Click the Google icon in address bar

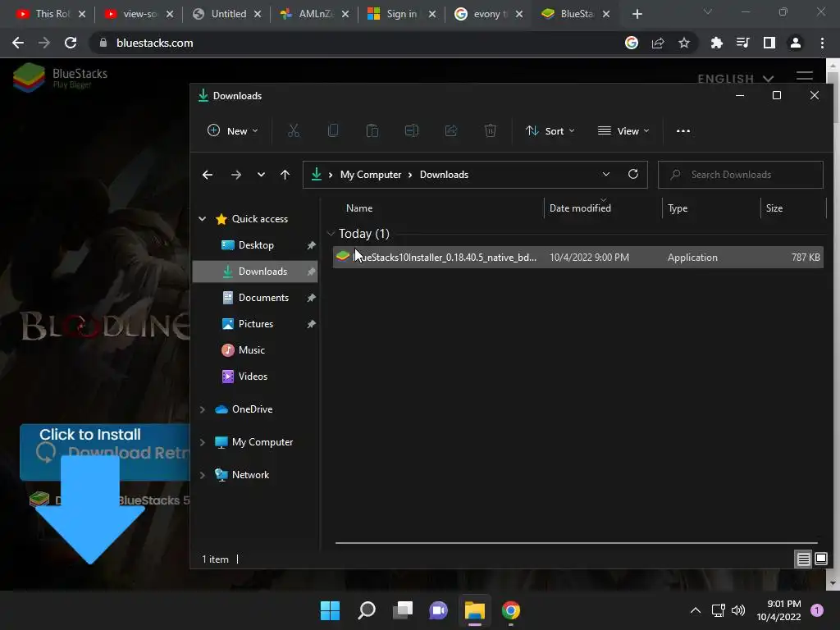coord(632,43)
